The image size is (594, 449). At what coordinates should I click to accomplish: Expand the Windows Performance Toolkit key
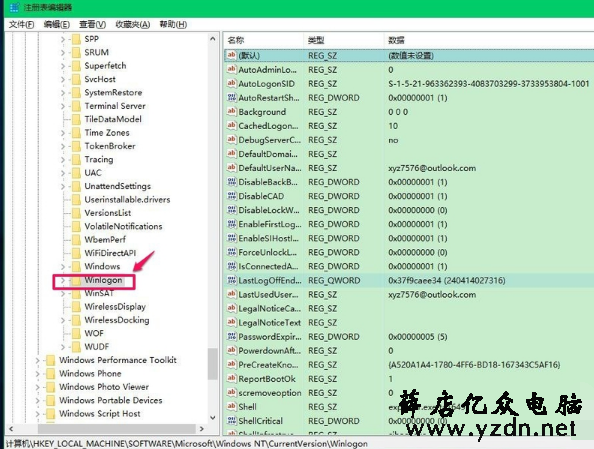(x=38, y=361)
